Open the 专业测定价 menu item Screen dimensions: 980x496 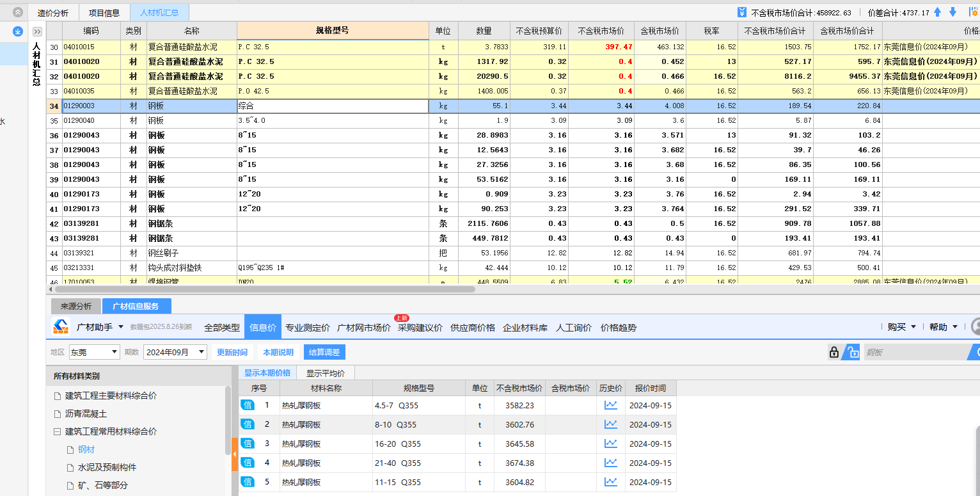(x=308, y=328)
